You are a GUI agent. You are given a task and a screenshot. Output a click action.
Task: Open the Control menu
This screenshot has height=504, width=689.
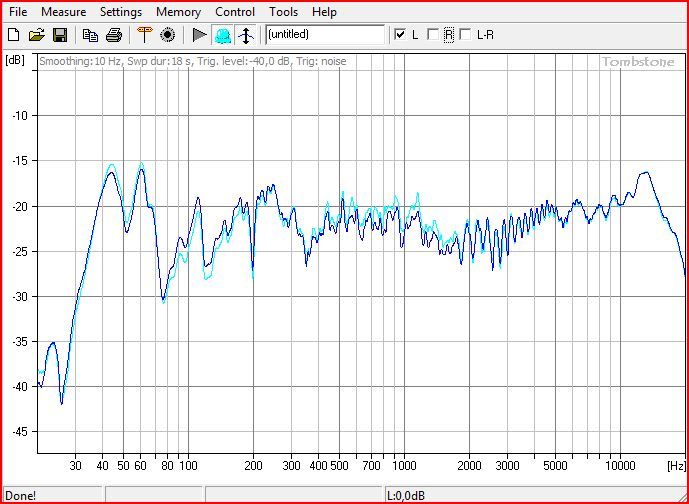pos(235,12)
